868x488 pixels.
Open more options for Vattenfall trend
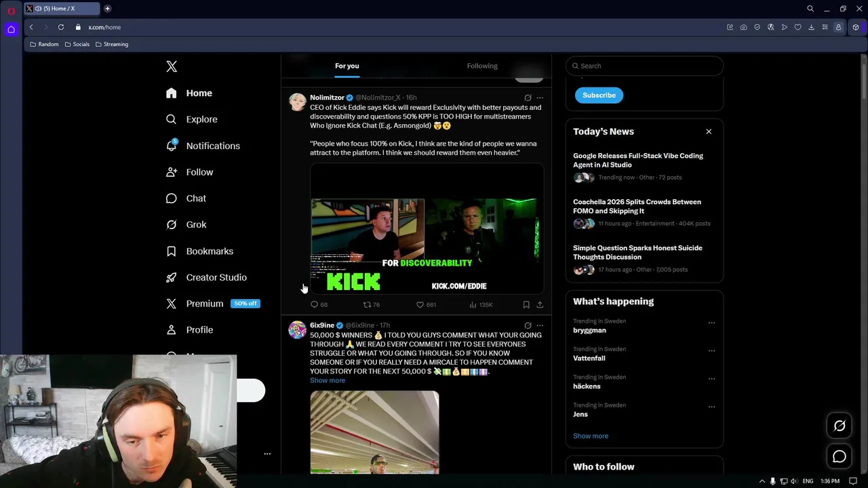click(x=711, y=350)
